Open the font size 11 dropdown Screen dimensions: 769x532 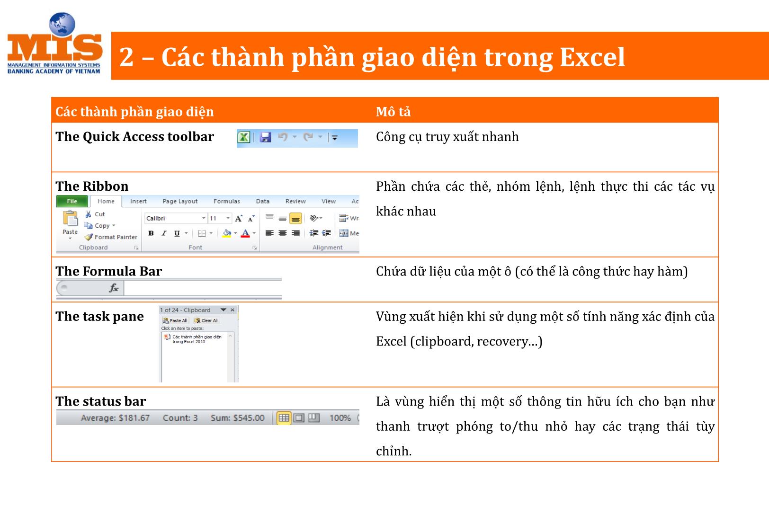tap(228, 218)
